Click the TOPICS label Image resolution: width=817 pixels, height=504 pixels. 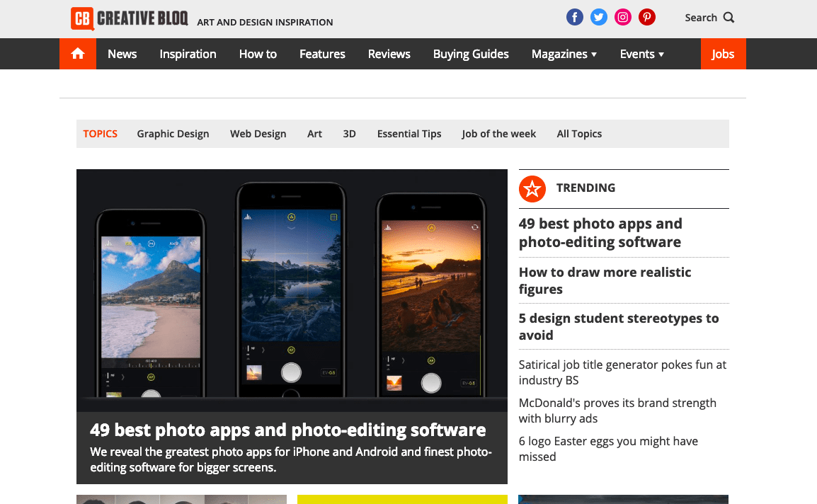click(x=100, y=134)
